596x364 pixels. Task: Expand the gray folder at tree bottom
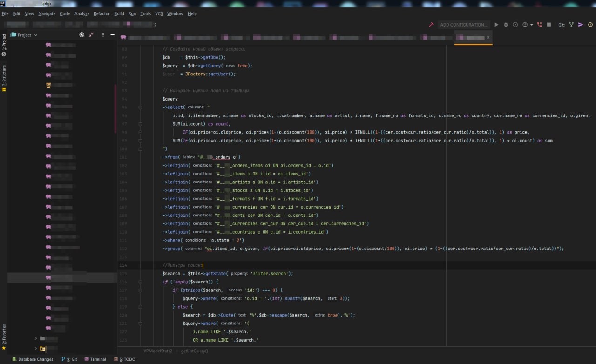[x=36, y=338]
